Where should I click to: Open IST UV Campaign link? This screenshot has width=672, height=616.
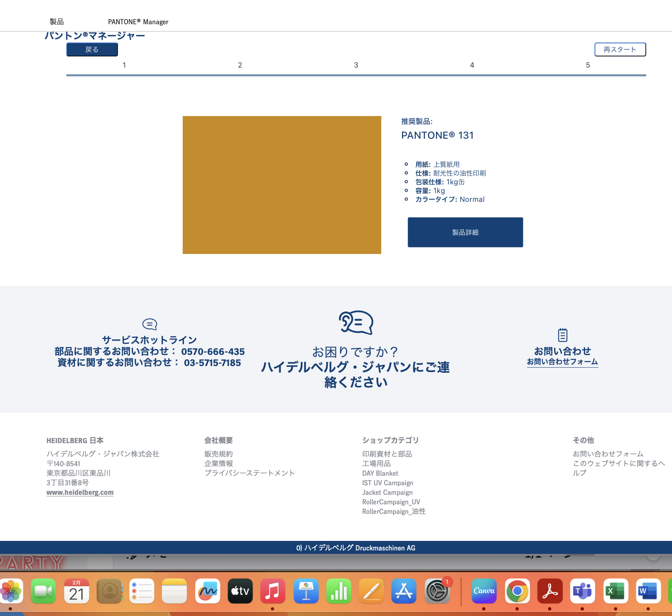[x=388, y=483]
